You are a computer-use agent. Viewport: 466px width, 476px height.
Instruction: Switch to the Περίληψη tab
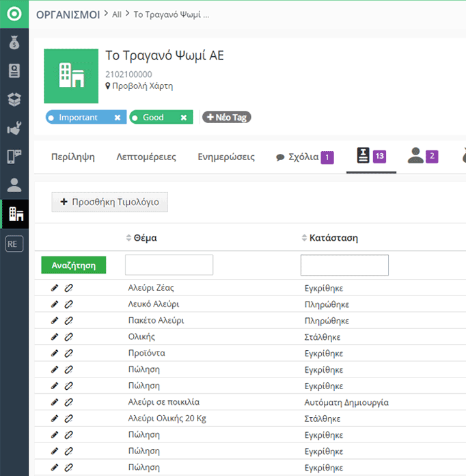pos(73,157)
